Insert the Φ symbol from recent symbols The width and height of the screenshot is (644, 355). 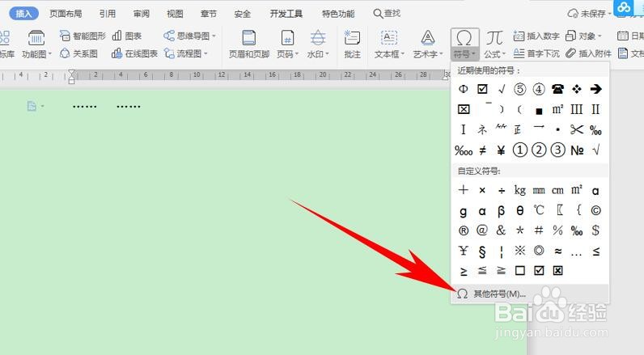(464, 89)
